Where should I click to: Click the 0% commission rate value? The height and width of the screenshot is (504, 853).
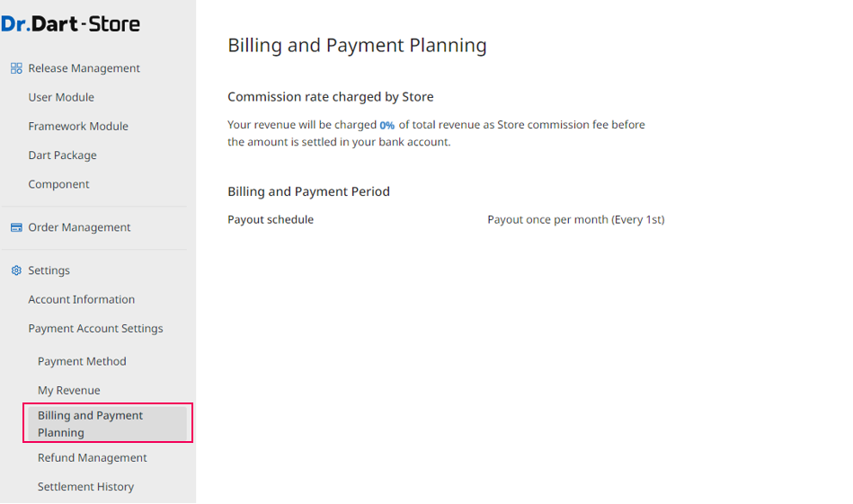pos(387,125)
